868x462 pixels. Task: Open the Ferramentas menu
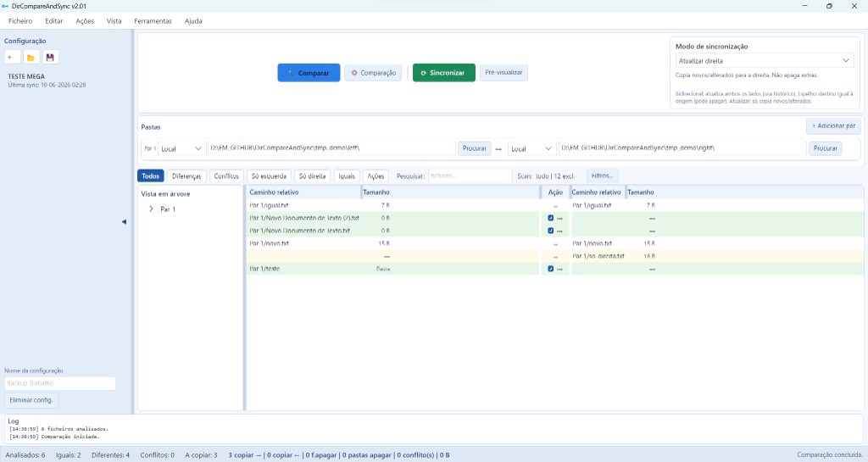pyautogui.click(x=153, y=21)
